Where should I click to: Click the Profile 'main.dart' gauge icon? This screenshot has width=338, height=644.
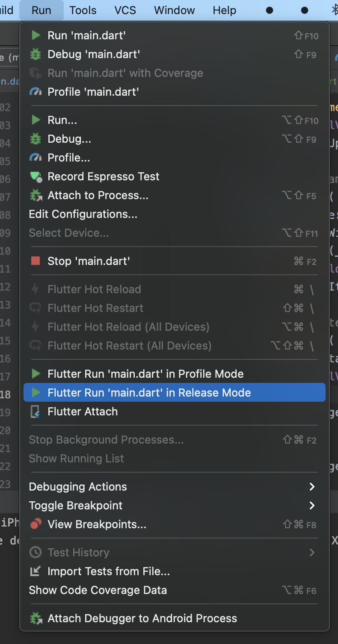36,92
